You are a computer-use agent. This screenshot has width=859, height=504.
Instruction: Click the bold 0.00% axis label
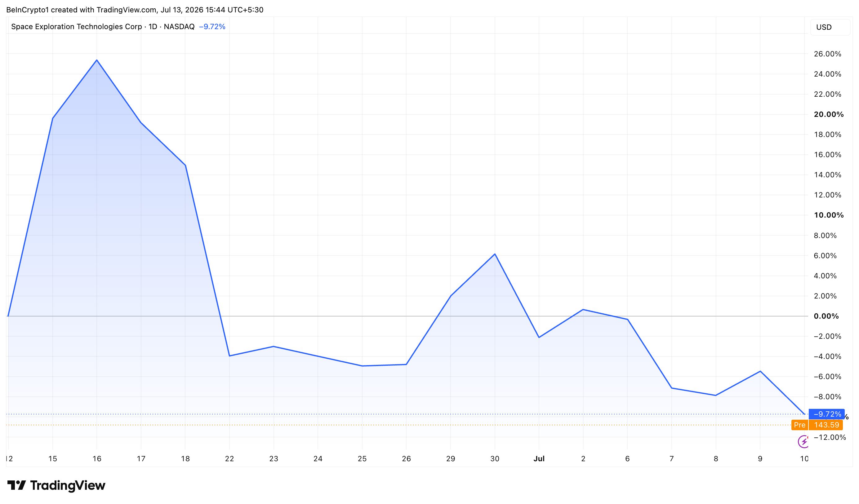pyautogui.click(x=826, y=316)
